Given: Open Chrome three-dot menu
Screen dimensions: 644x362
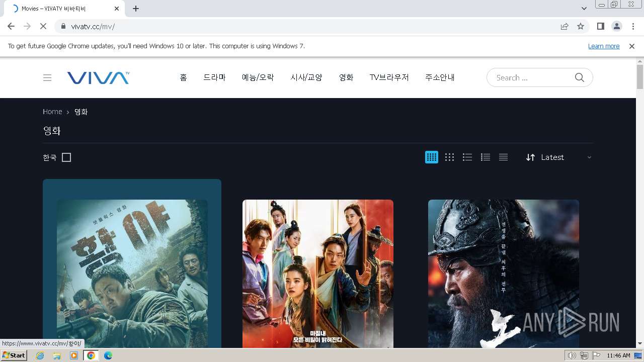Looking at the screenshot, I should 632,26.
